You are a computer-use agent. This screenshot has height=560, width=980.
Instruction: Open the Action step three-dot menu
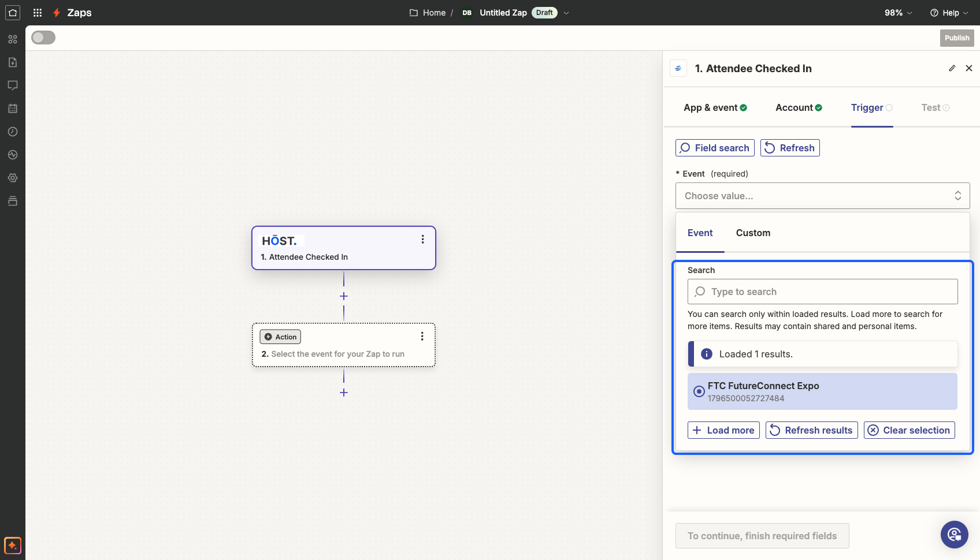[x=422, y=337]
